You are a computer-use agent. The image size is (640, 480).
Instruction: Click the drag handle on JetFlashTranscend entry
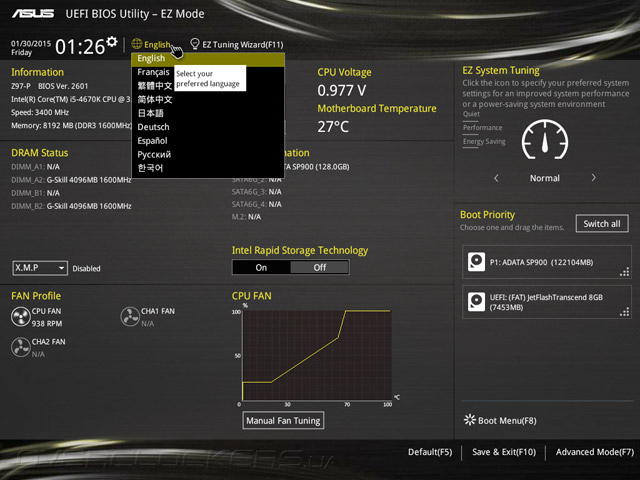[x=624, y=312]
